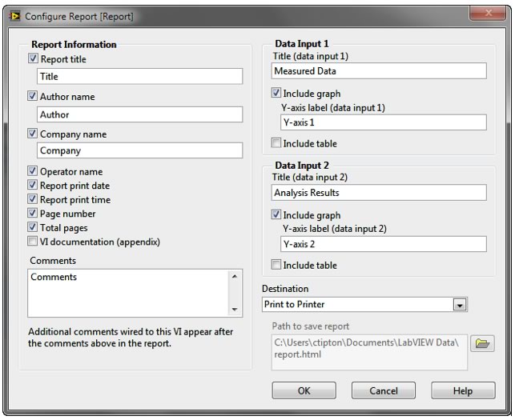This screenshot has height=420, width=515.
Task: Open the Destination dropdown menu
Action: pos(459,305)
